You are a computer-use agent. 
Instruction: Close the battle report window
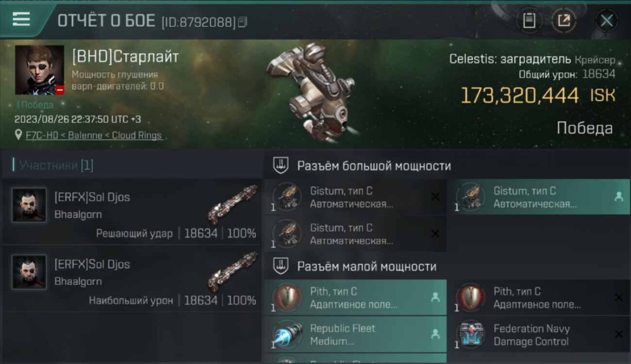pos(607,20)
